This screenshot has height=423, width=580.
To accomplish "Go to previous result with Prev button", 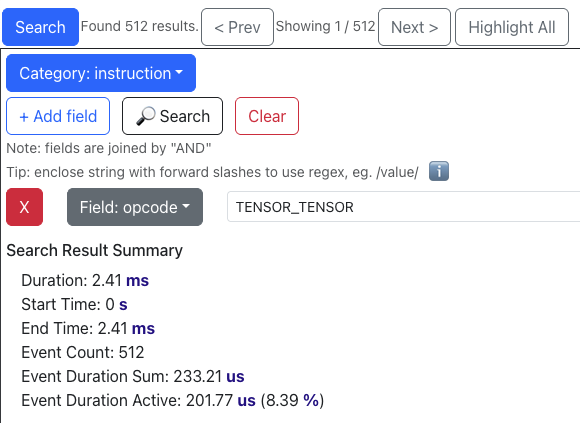I will [x=237, y=27].
